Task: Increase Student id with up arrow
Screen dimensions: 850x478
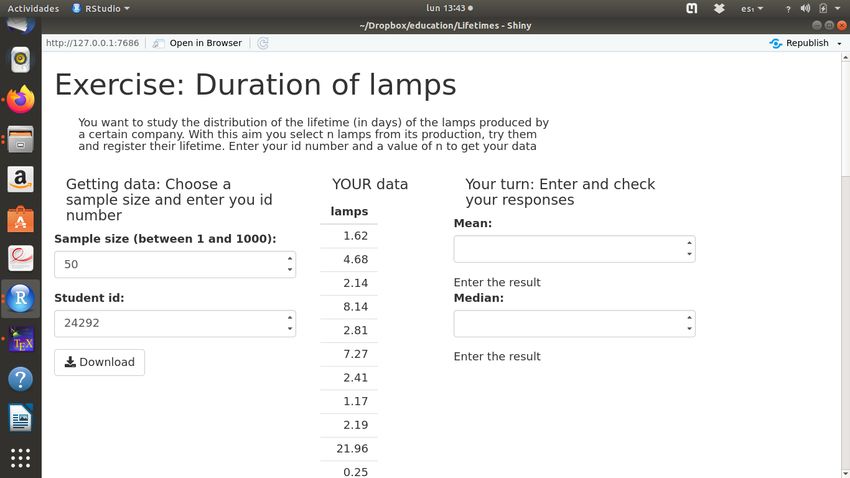Action: click(289, 318)
